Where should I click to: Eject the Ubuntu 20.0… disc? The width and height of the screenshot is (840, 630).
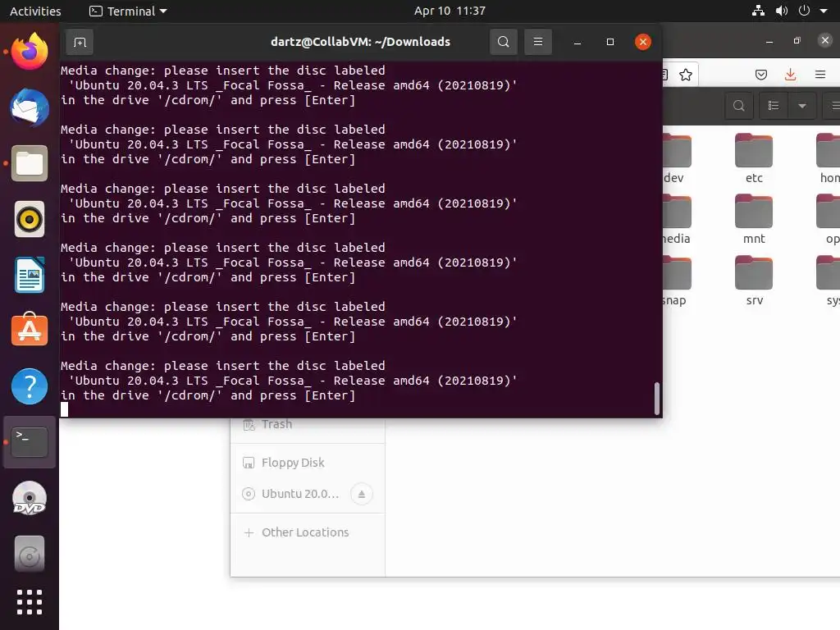tap(362, 494)
